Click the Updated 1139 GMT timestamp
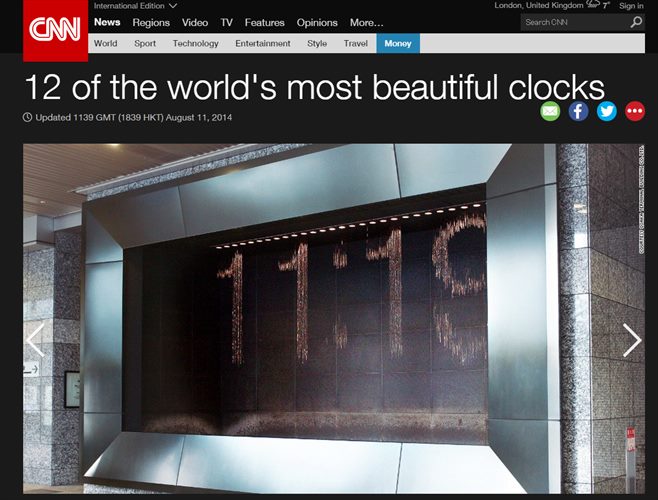 133,118
